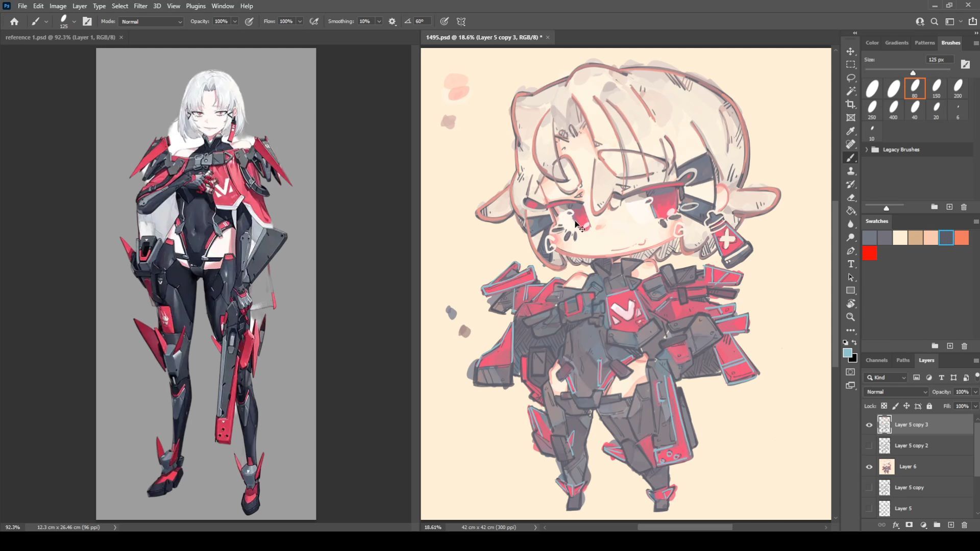The image size is (980, 551).
Task: Add a layer mask
Action: 909,525
